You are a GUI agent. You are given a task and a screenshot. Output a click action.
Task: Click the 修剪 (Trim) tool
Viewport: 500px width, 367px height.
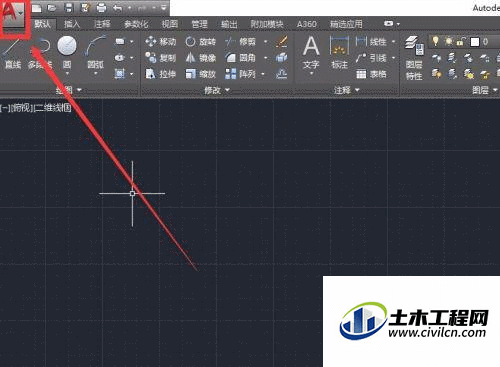pyautogui.click(x=241, y=42)
